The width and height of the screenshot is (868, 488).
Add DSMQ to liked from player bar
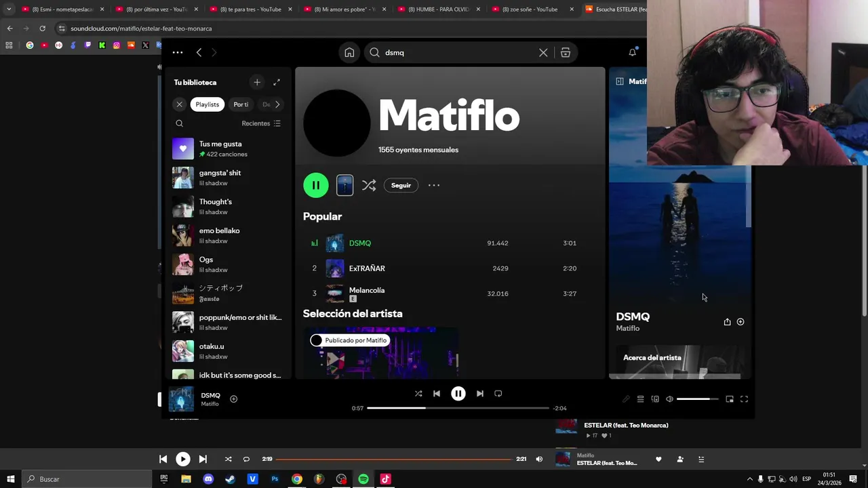point(233,399)
